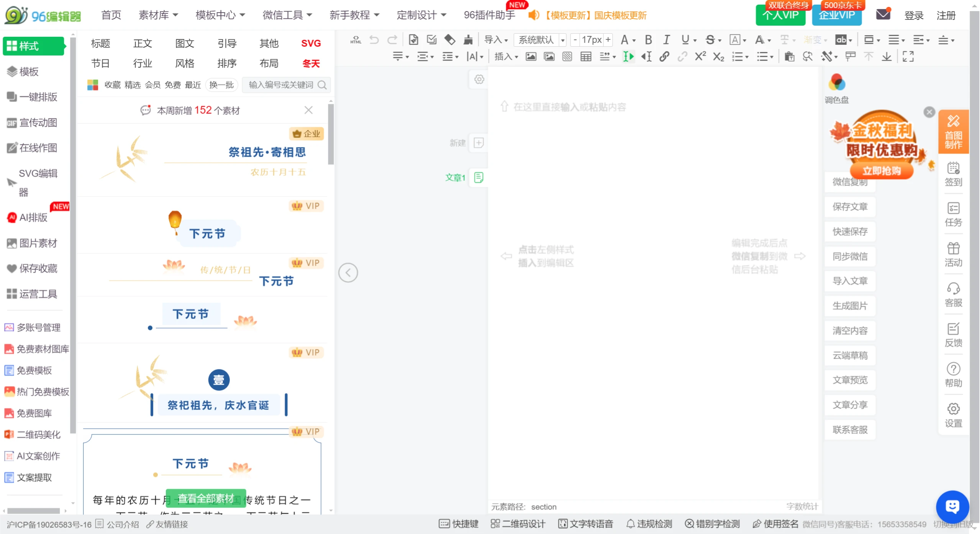
Task: Click the Undo icon in the toolbar
Action: (374, 39)
